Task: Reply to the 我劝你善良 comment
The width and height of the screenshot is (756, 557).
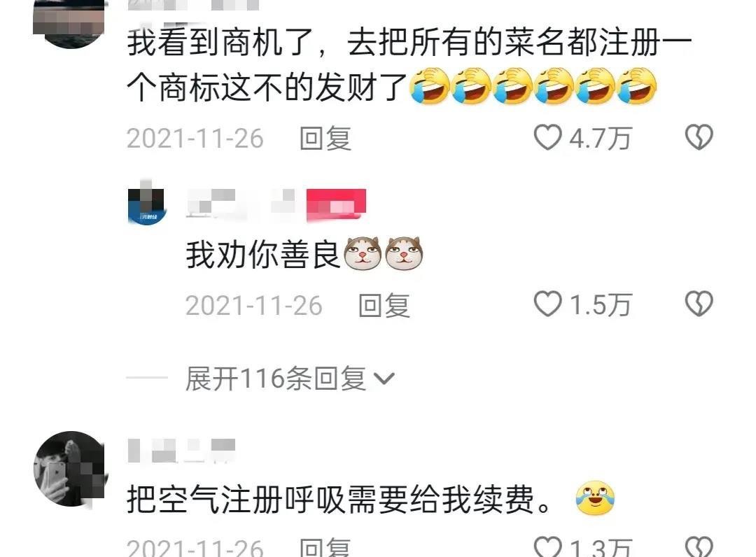Action: pos(384,306)
